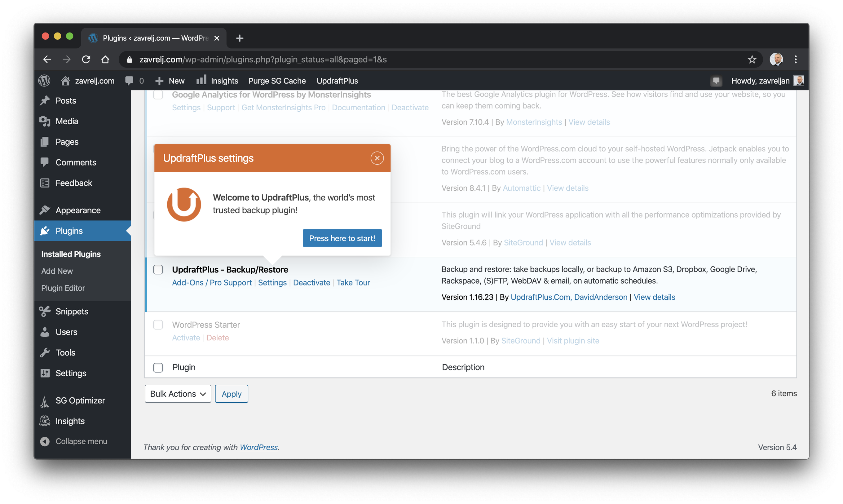Screen dimensions: 843x504
Task: Open the Chrome profile avatar
Action: coord(776,60)
